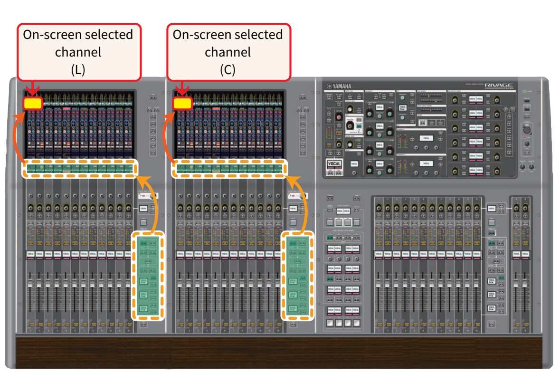560x392 pixels.
Task: Tap the yellow selected channel on center screen
Action: [x=182, y=103]
